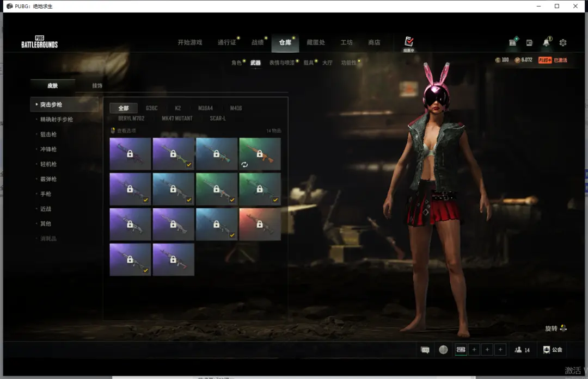Open the chat bubble icon in bottom bar
Image resolution: width=588 pixels, height=379 pixels.
(x=425, y=350)
